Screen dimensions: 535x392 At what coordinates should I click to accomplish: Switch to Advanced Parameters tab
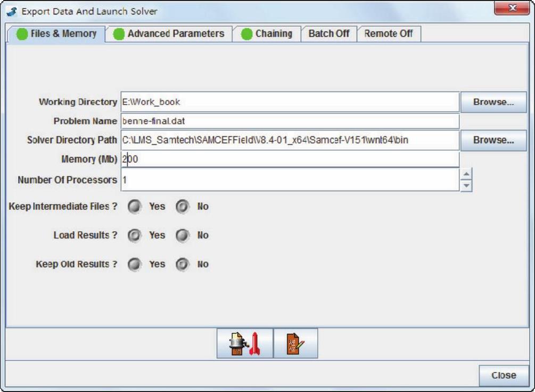point(169,34)
